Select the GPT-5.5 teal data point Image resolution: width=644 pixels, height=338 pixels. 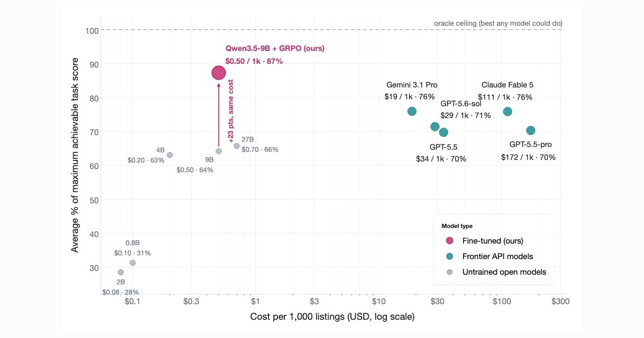443,132
